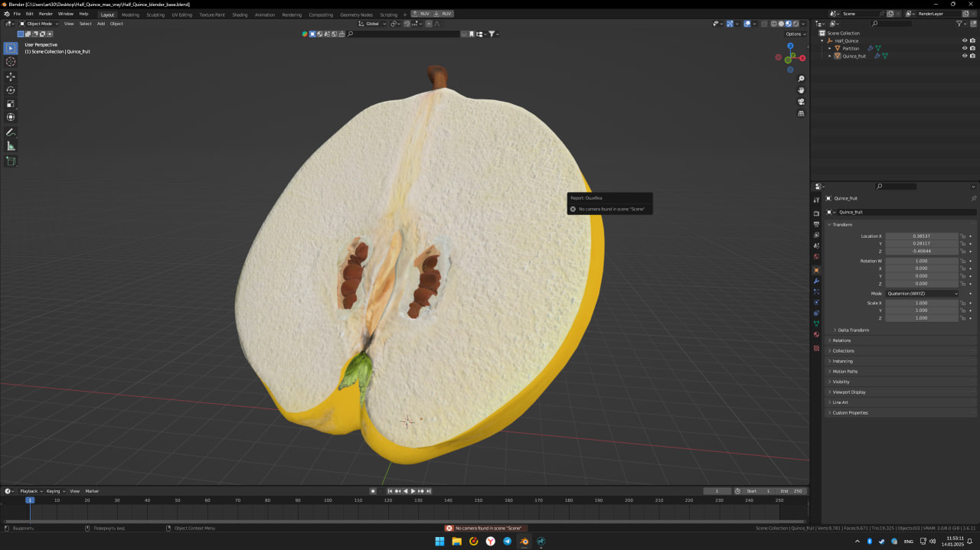Open the Tool properties tab
980x550 pixels.
tap(816, 200)
